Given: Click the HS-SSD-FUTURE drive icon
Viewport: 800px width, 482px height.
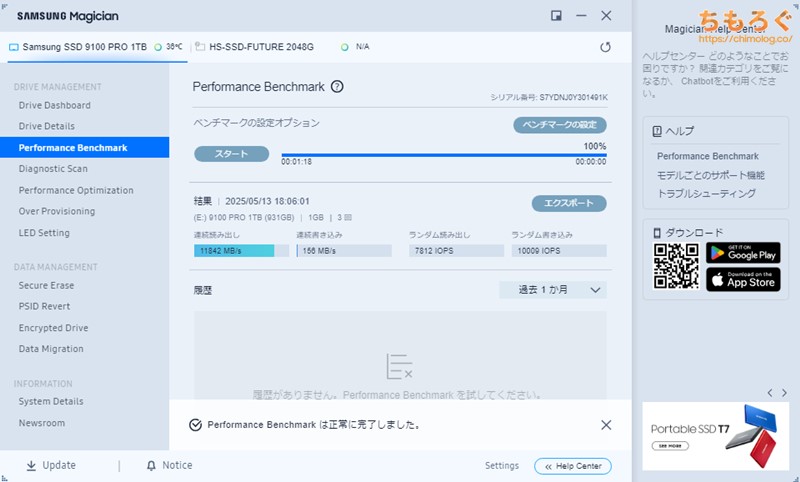Looking at the screenshot, I should pos(200,47).
